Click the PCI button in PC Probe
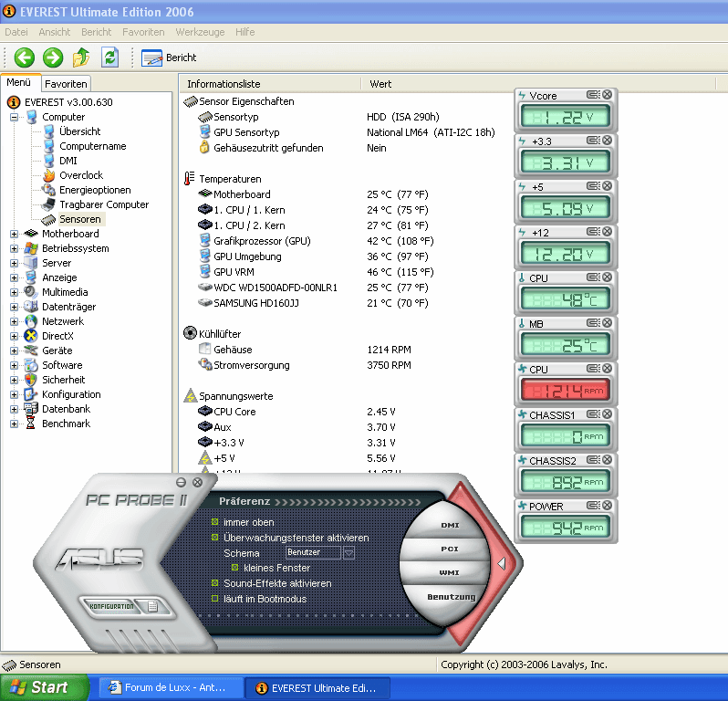 (450, 549)
